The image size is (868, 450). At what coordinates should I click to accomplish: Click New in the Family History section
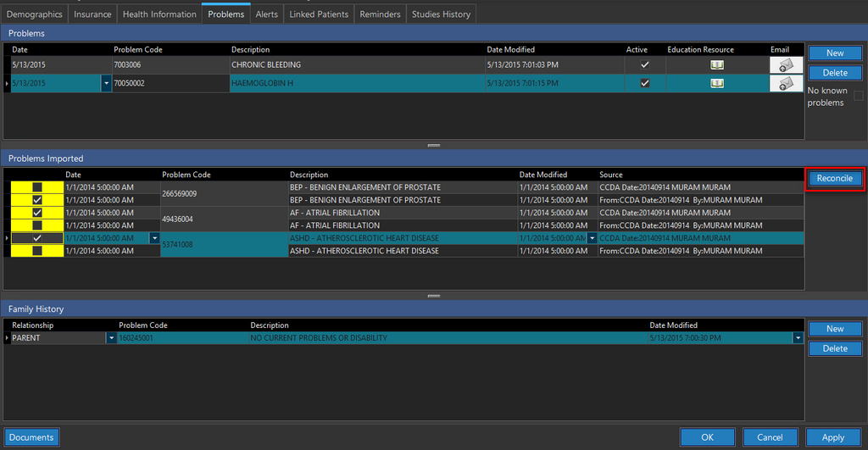tap(835, 329)
